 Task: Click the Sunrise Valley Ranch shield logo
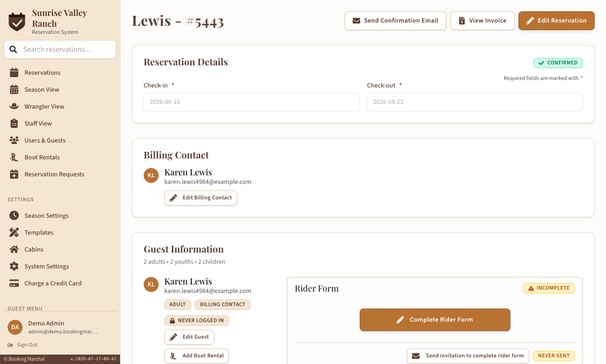(x=17, y=22)
